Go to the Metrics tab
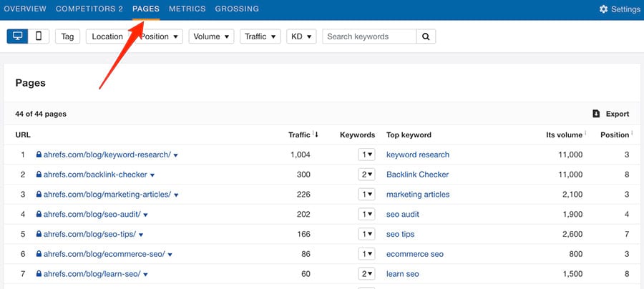 pyautogui.click(x=187, y=9)
